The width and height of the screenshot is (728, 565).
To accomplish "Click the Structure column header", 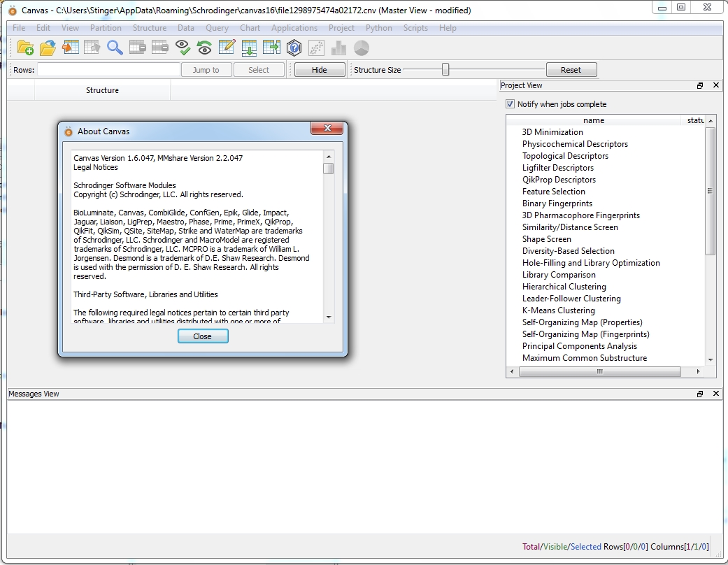I will (102, 90).
